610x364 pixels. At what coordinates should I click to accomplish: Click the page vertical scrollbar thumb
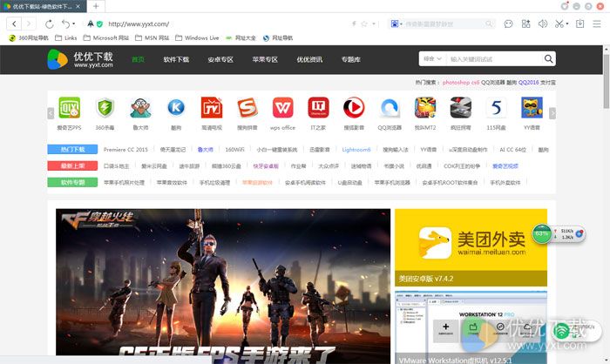pyautogui.click(x=607, y=81)
